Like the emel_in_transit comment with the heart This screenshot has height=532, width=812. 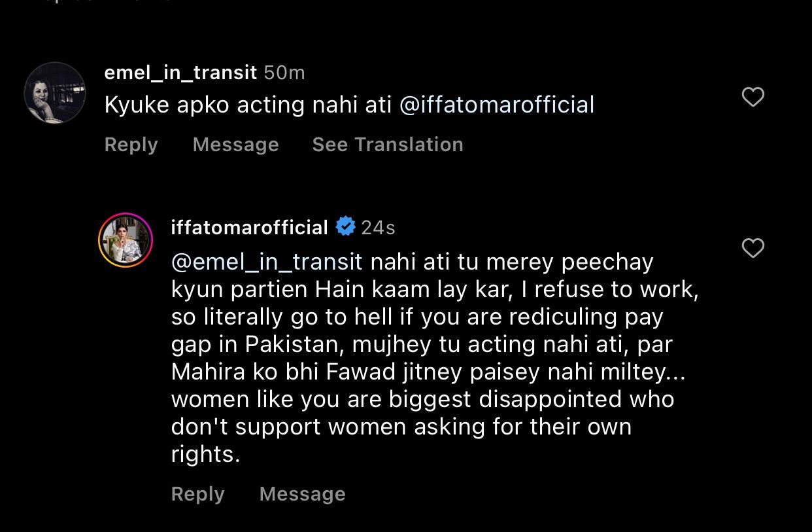tap(753, 98)
